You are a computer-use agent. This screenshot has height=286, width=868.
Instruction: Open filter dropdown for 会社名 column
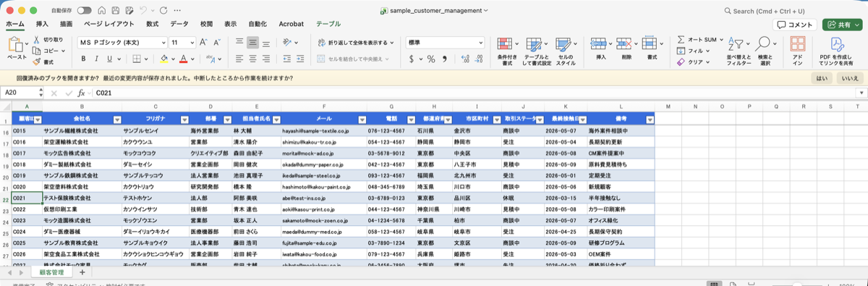click(116, 120)
